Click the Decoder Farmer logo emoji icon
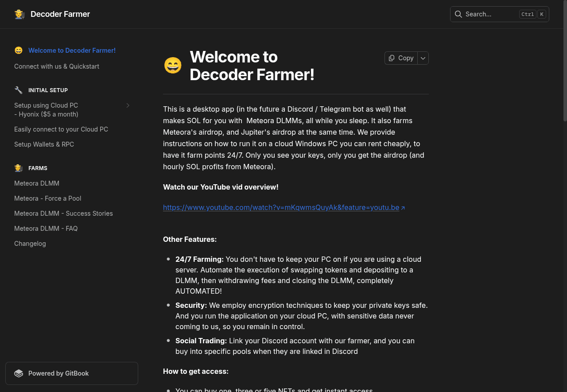Screen dimensions: 567x392 (19, 14)
